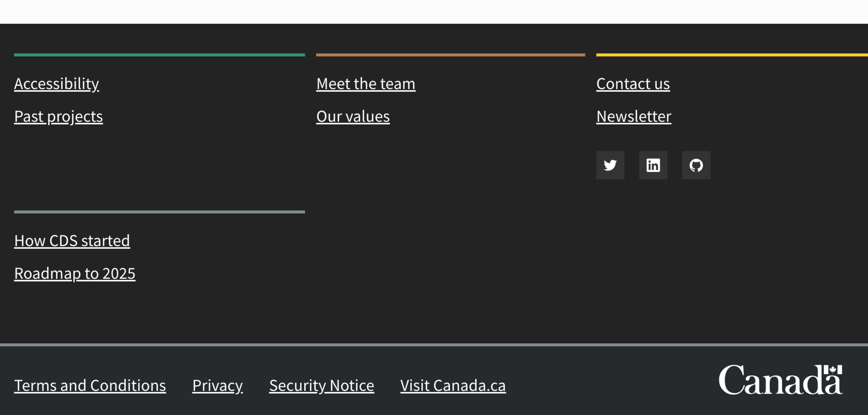868x415 pixels.
Task: View the Our values page
Action: pyautogui.click(x=353, y=116)
